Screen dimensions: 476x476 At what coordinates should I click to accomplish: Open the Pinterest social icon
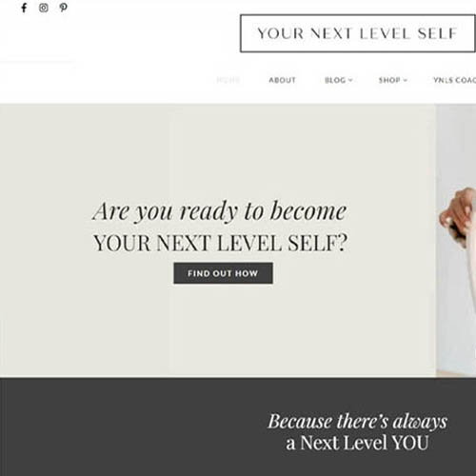pos(64,8)
